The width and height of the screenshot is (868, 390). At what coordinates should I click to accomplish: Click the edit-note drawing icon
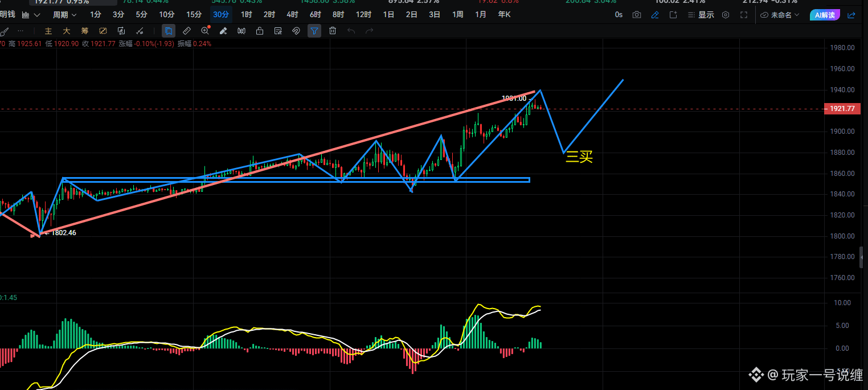point(278,31)
